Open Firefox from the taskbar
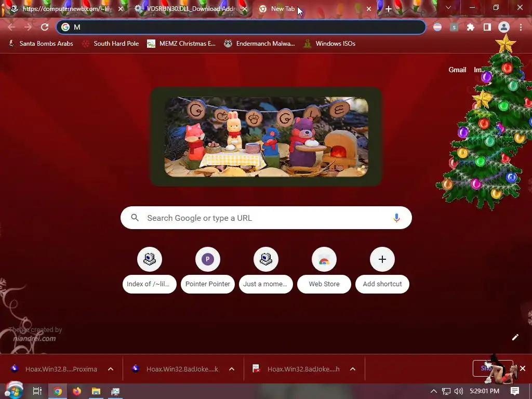 pyautogui.click(x=77, y=391)
